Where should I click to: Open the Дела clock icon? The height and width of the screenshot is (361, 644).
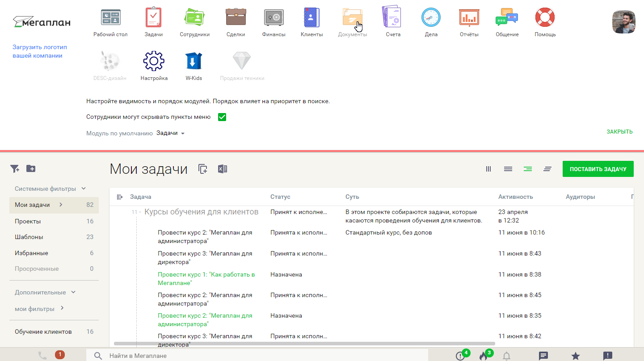coord(431,17)
